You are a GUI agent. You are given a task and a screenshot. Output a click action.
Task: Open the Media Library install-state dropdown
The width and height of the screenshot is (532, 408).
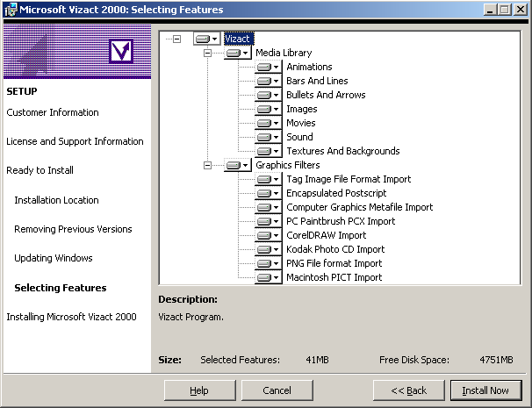coord(238,53)
